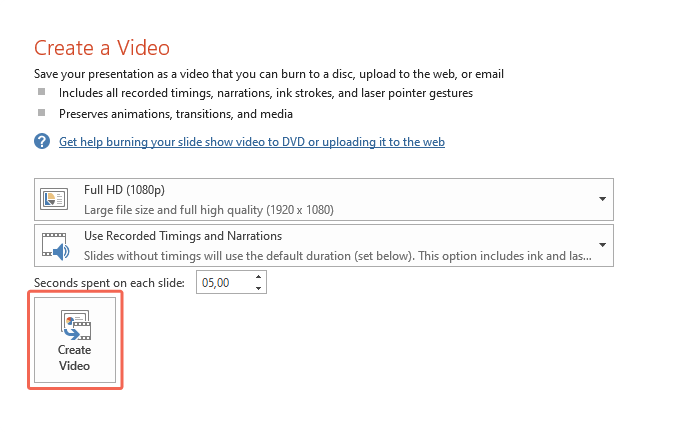Image resolution: width=700 pixels, height=432 pixels.
Task: Click 'Preserves animations, transitions, and media' text
Action: click(176, 114)
